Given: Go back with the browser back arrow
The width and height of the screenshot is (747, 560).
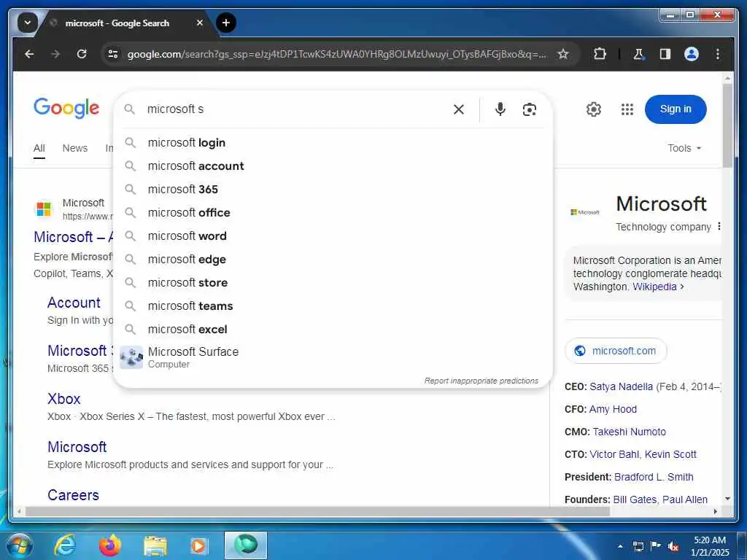Looking at the screenshot, I should [x=29, y=54].
